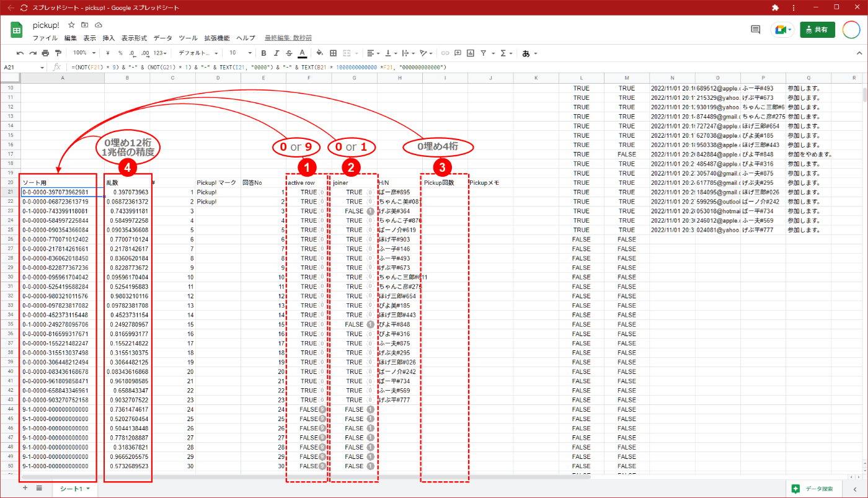Insert a link
This screenshot has width=868, height=498.
pos(445,53)
